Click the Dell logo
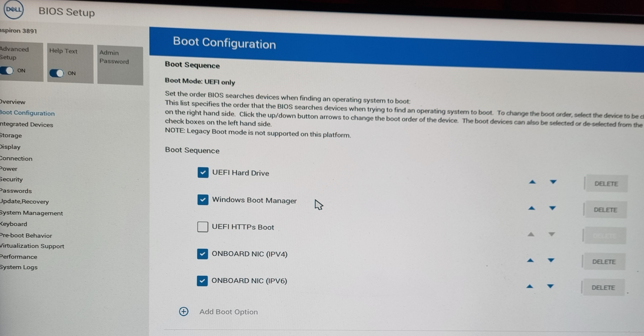This screenshot has width=644, height=336. pyautogui.click(x=14, y=9)
